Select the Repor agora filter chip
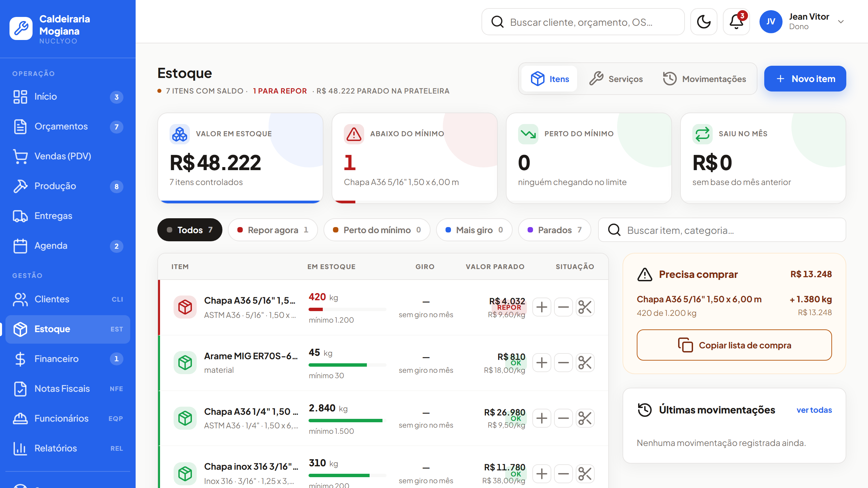This screenshot has width=868, height=488. pos(273,230)
